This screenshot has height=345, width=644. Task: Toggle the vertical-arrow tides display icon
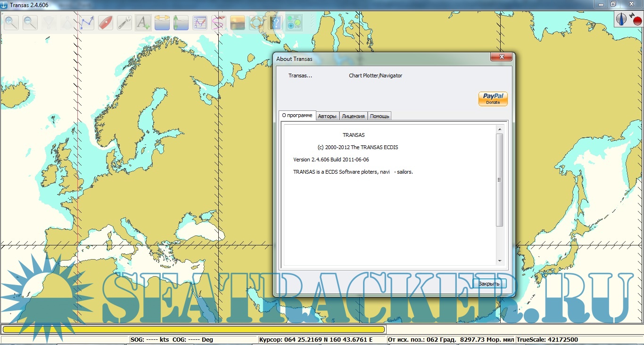click(181, 22)
